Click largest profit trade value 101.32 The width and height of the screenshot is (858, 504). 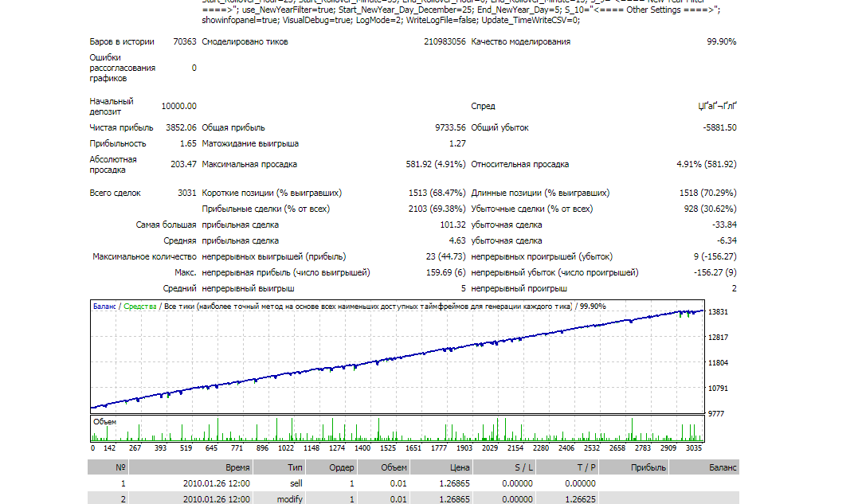453,225
